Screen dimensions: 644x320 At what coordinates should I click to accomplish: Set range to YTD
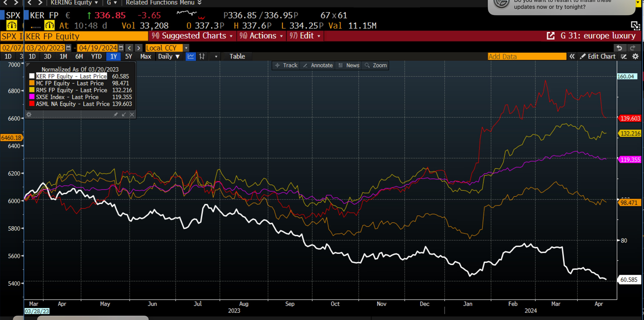tap(97, 57)
